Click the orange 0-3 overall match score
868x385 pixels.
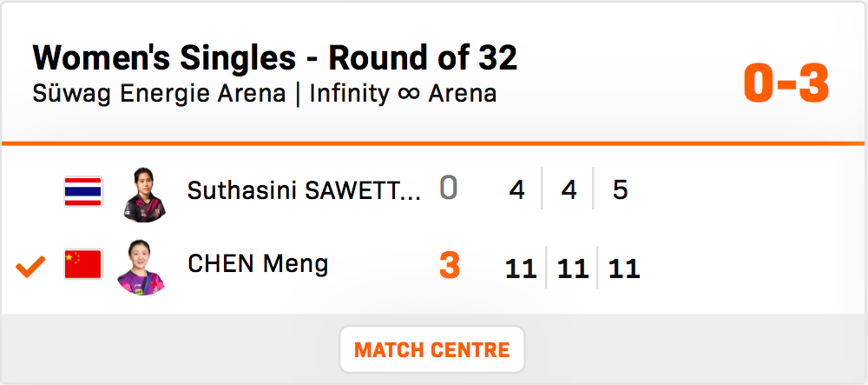tap(786, 84)
